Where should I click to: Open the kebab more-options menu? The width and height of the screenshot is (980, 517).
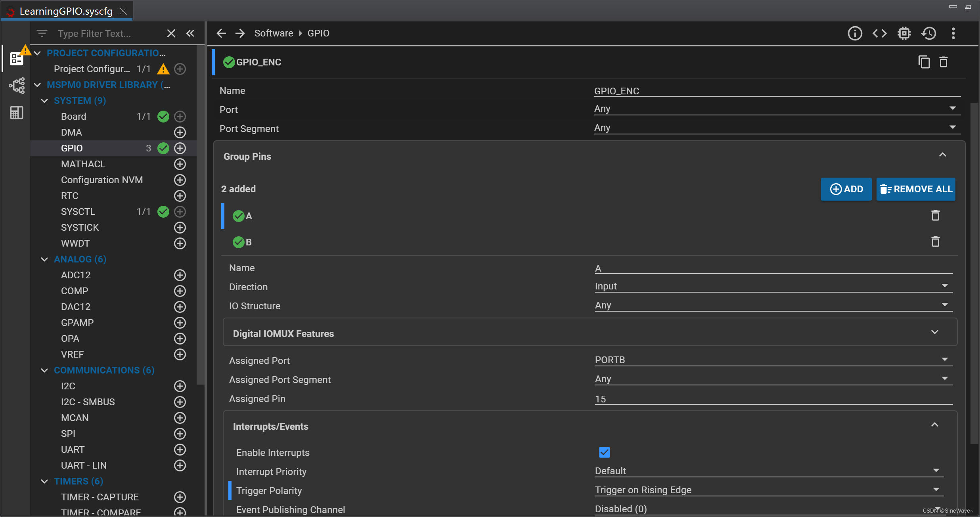(x=953, y=33)
